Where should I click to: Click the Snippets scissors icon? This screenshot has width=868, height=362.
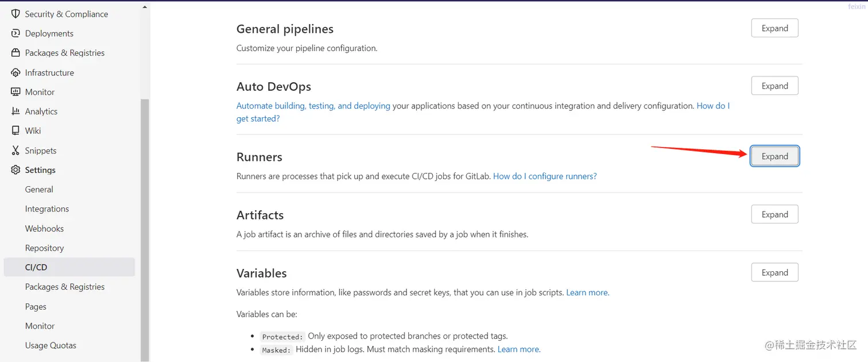15,151
